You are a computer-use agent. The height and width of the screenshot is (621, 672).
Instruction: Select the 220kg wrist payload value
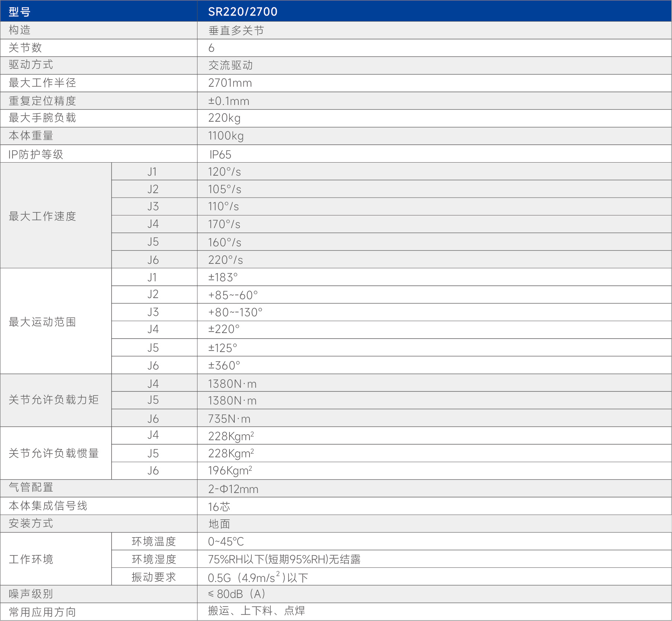point(224,118)
